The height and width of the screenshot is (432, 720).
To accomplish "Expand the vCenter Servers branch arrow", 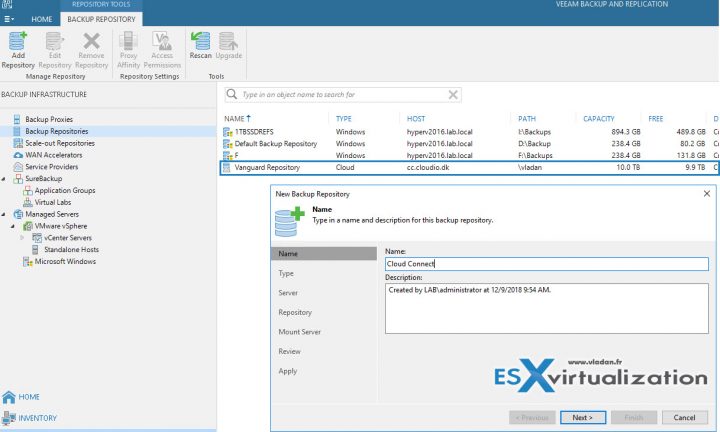I will coord(22,238).
